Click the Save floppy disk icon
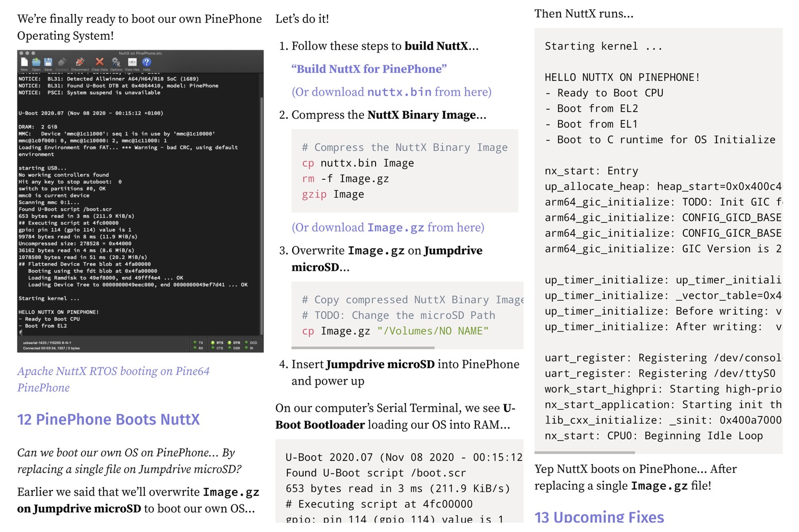 pyautogui.click(x=48, y=62)
